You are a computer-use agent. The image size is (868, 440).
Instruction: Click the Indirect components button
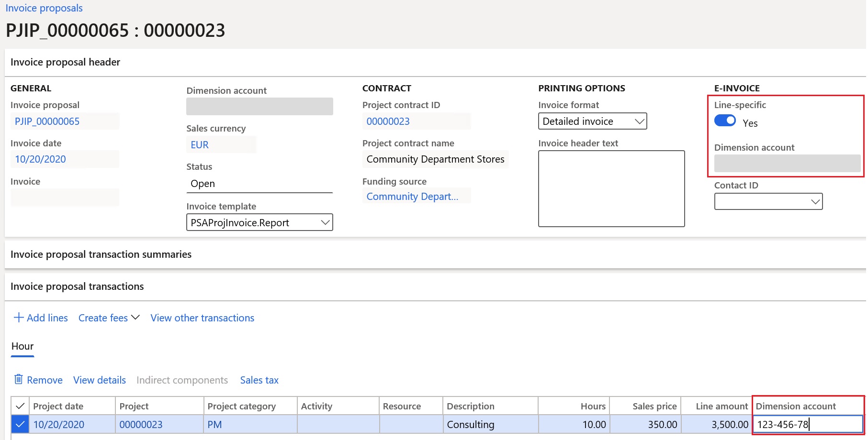[x=182, y=380]
